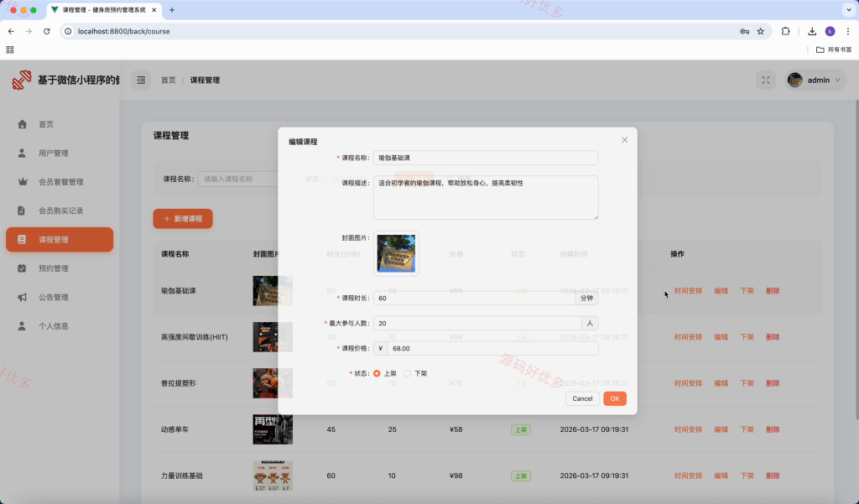The width and height of the screenshot is (859, 504).
Task: Expand the admin dropdown chevron
Action: tap(838, 80)
